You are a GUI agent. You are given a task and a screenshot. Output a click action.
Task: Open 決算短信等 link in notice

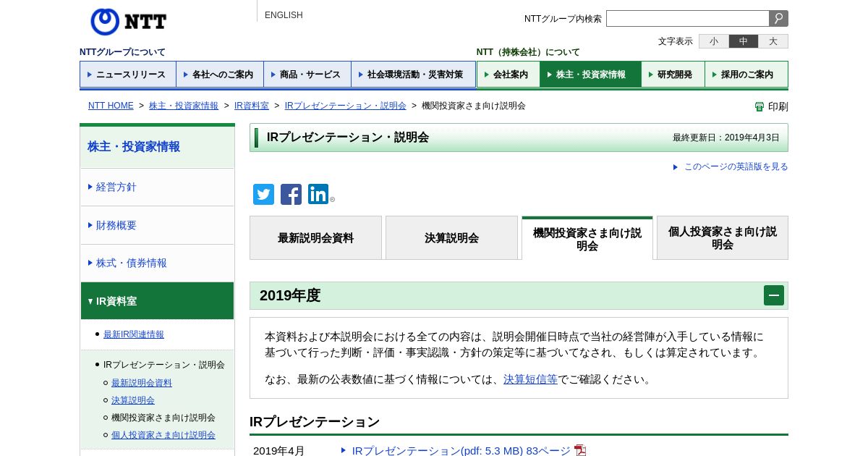click(x=530, y=379)
